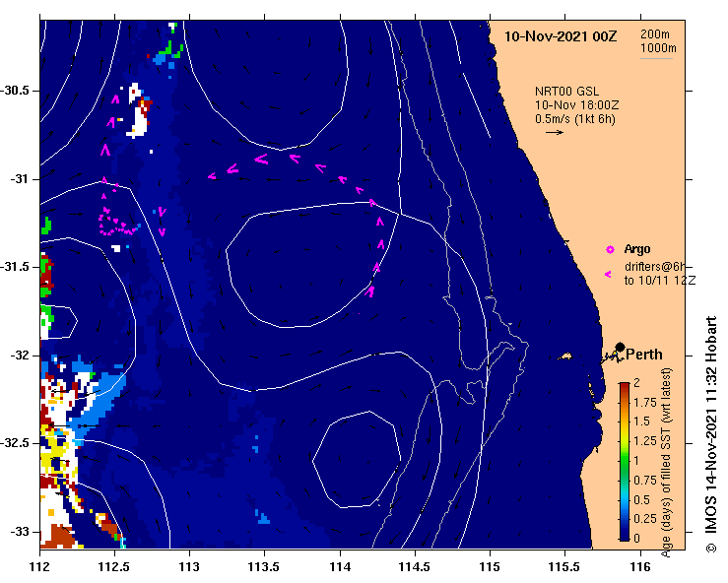
Task: Click longitude axis label 112.5
Action: tap(114, 567)
